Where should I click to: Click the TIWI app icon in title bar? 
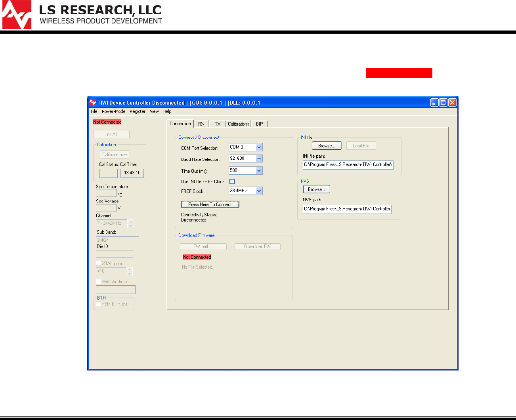(x=93, y=103)
